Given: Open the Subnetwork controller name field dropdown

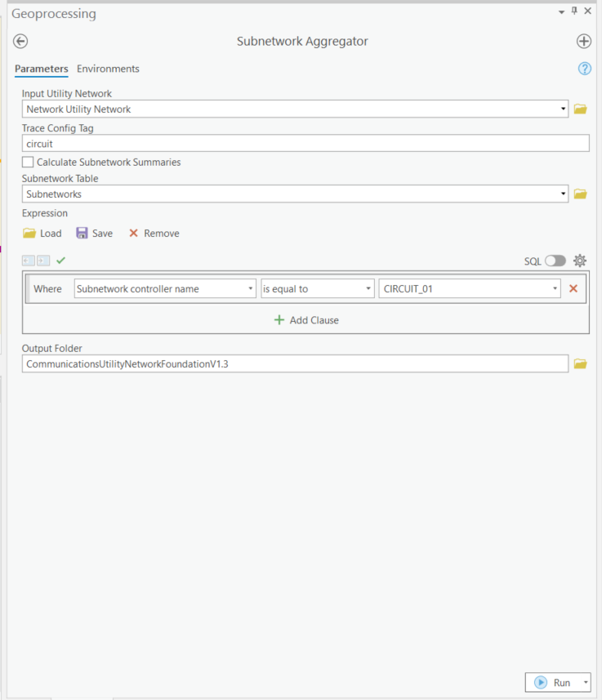Looking at the screenshot, I should coord(251,289).
